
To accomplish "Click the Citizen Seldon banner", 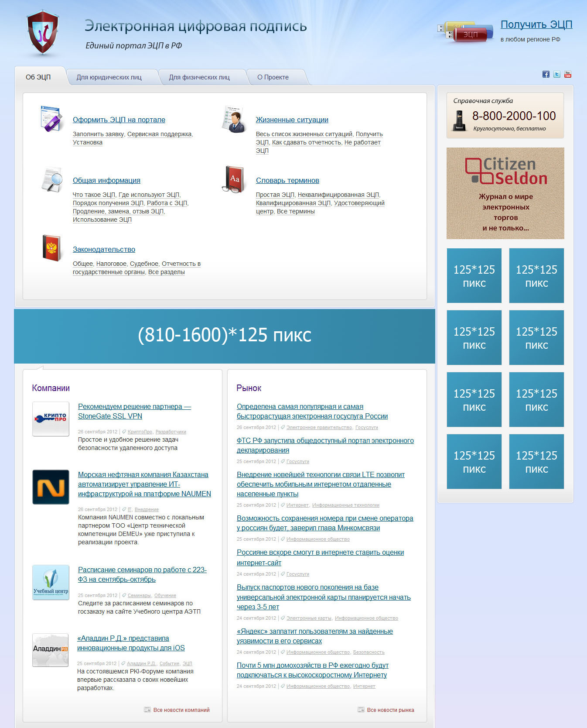I will pos(505,193).
